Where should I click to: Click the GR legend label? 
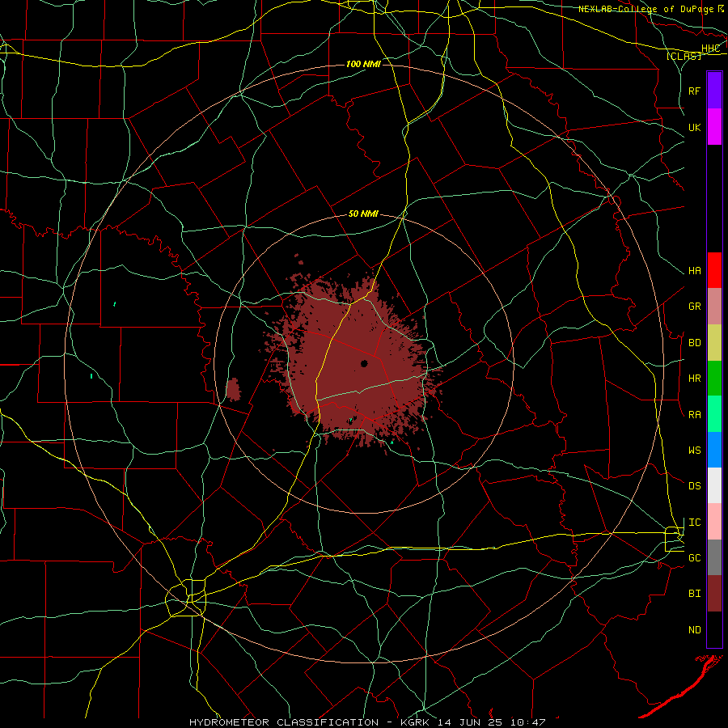[694, 307]
